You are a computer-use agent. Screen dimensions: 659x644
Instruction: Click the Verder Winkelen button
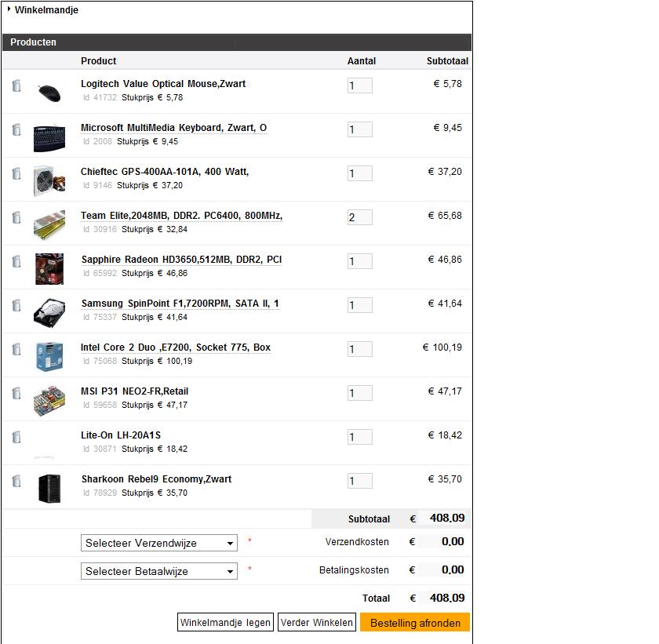tap(317, 622)
